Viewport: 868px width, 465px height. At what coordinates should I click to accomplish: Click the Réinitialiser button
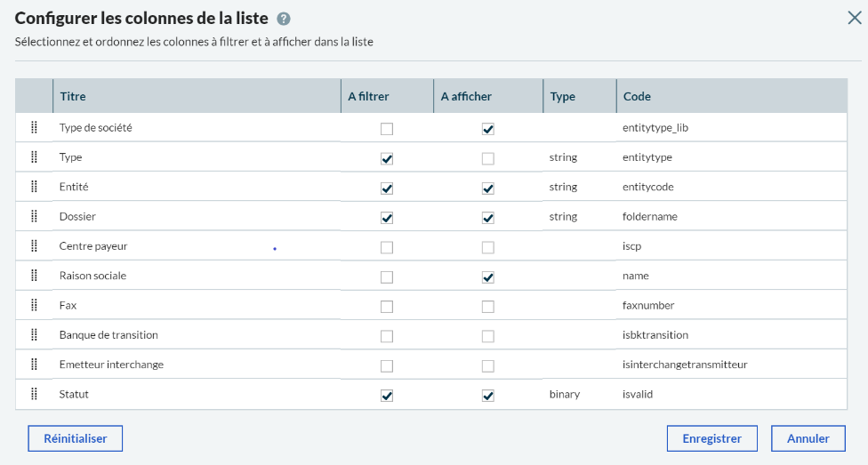click(x=75, y=438)
